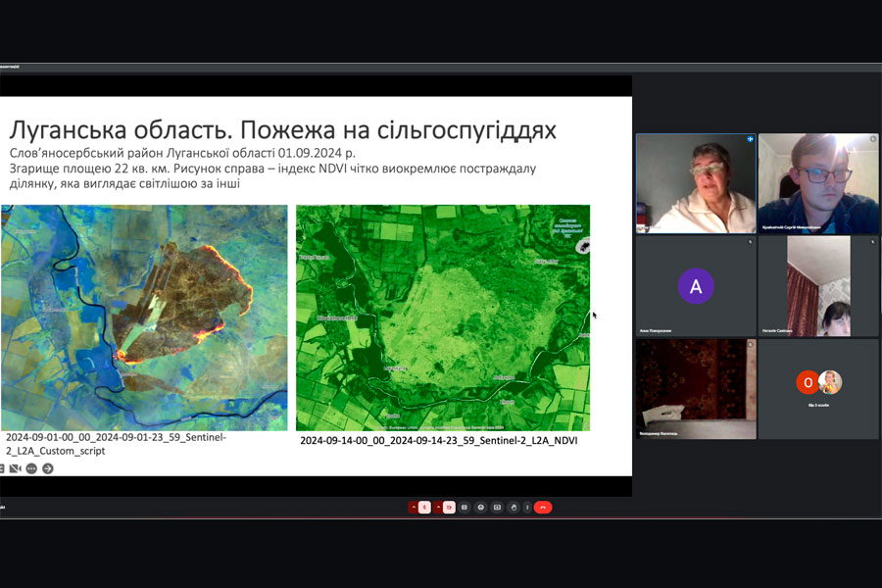Click the purple "A" avatar of Анна
The image size is (882, 588).
(696, 286)
